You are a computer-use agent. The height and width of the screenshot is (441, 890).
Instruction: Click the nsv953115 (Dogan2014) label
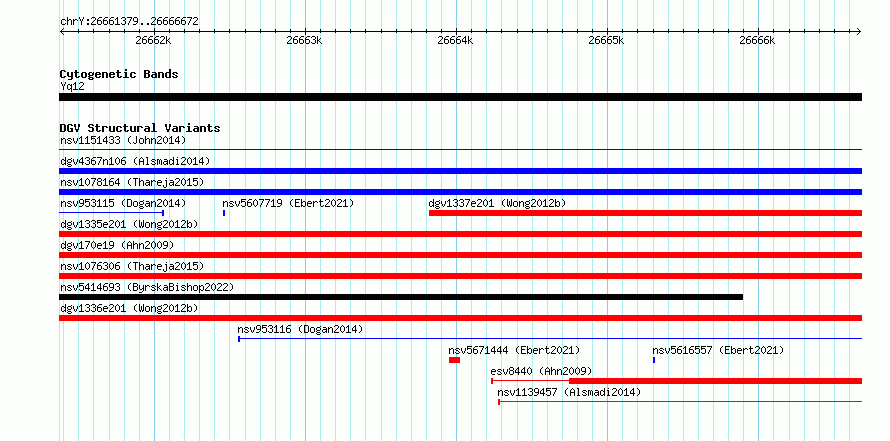(123, 203)
